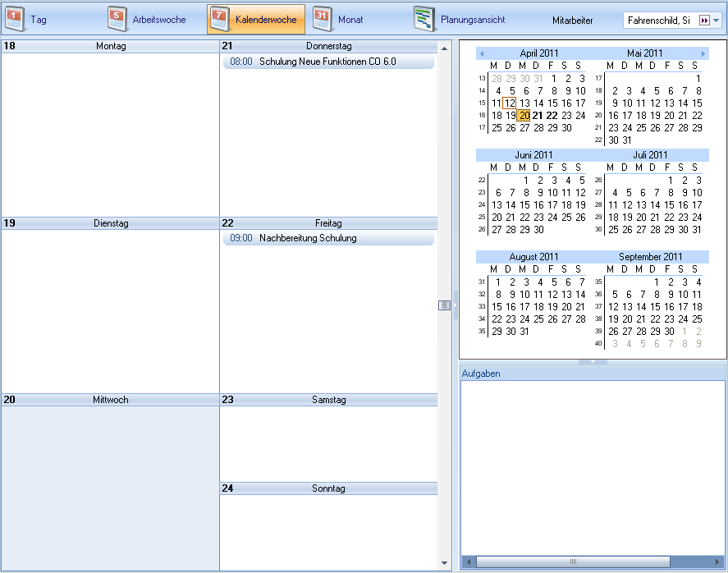Select April 12 in the mini calendar

pos(509,103)
